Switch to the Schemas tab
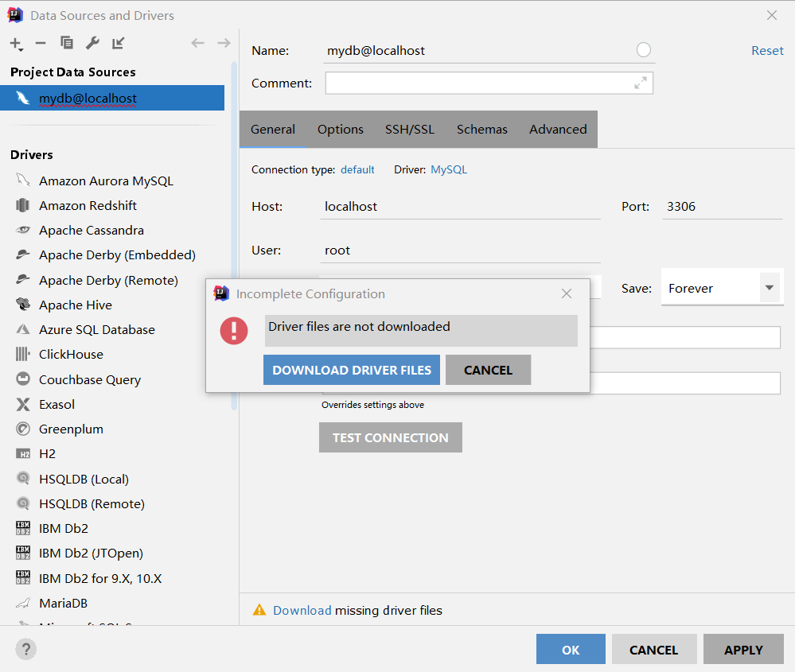The width and height of the screenshot is (795, 672). [x=481, y=129]
